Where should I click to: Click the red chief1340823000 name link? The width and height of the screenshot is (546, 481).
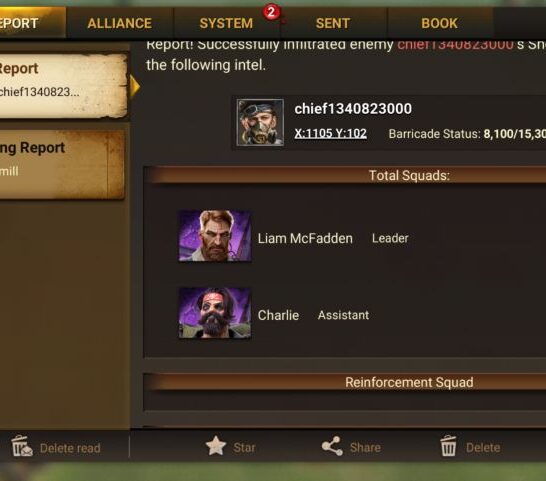tap(455, 45)
